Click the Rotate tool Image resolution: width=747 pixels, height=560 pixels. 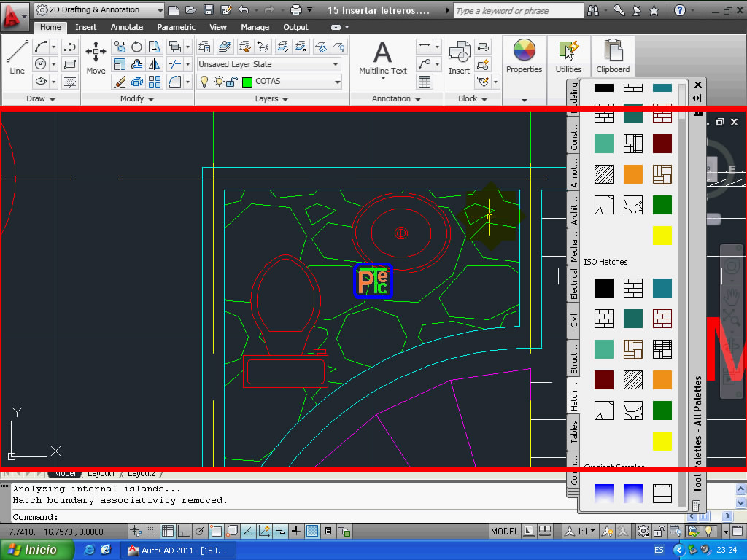tap(136, 47)
